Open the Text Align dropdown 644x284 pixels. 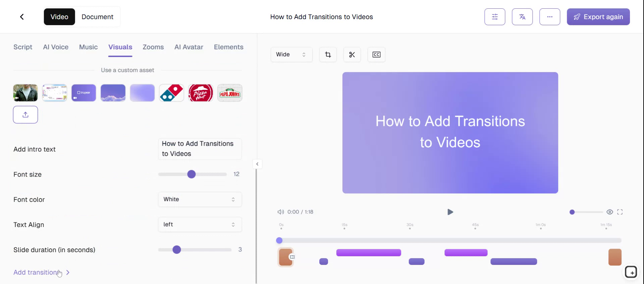coord(200,225)
